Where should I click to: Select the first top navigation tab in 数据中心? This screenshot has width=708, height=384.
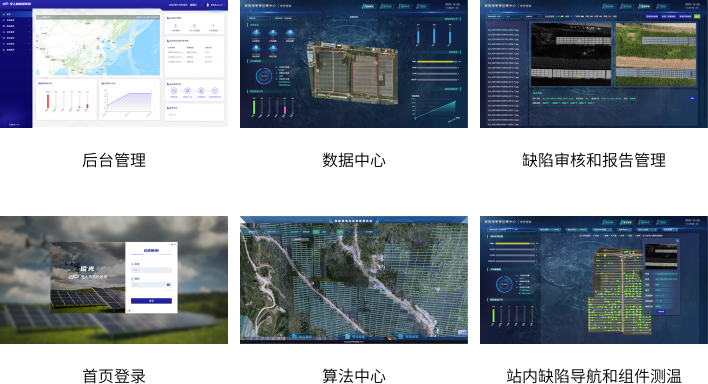tap(369, 6)
